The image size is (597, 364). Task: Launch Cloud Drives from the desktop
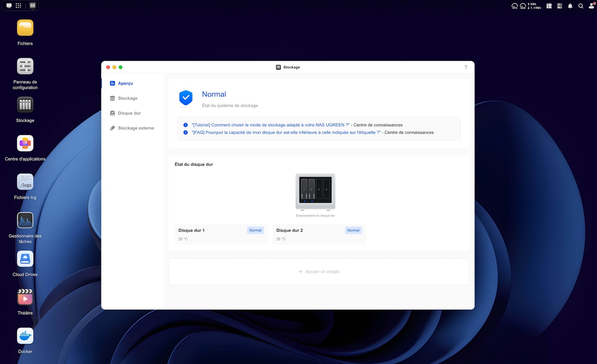(x=25, y=259)
